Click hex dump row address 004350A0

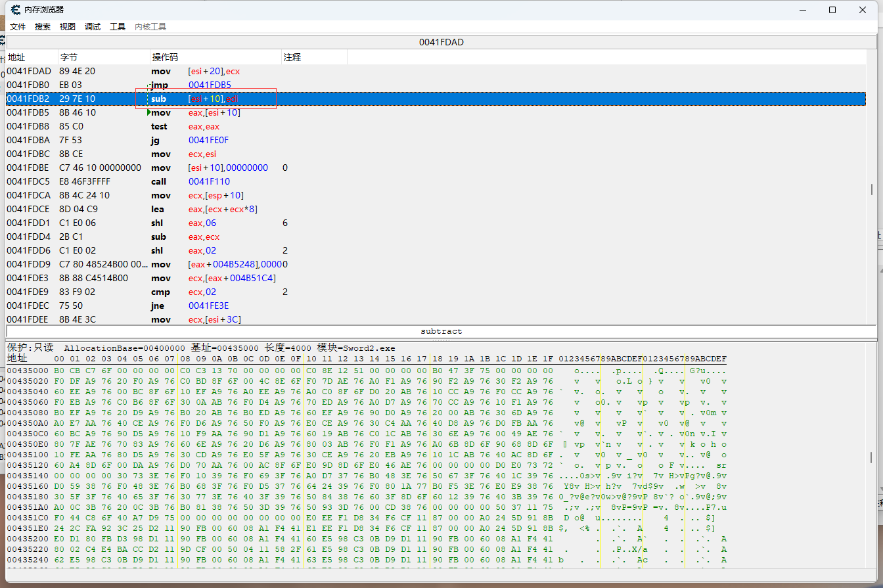29,423
